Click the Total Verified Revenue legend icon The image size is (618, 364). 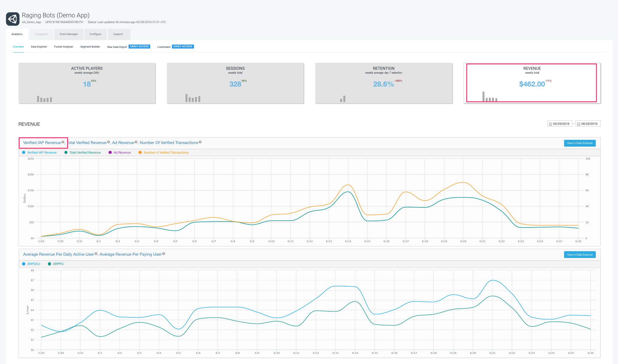[66, 153]
